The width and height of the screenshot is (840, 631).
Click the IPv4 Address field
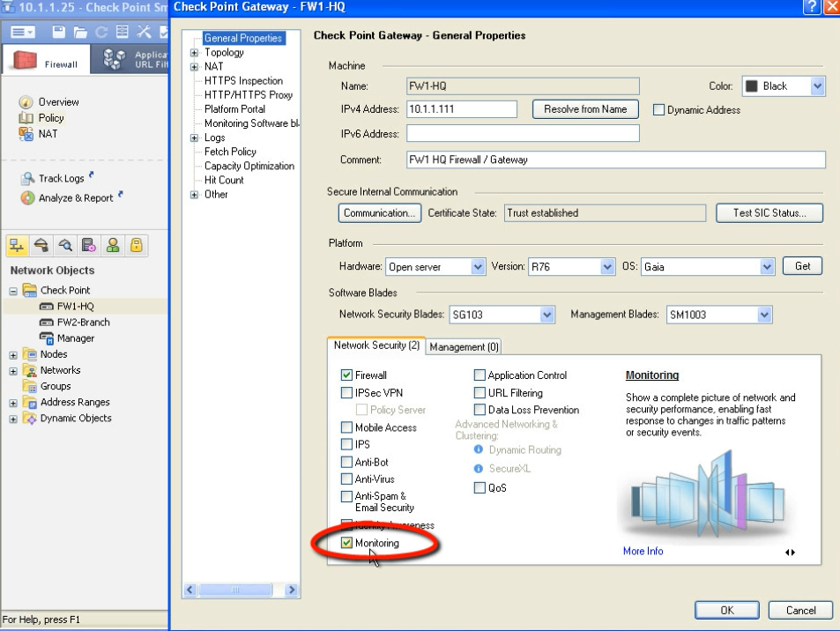click(x=462, y=109)
